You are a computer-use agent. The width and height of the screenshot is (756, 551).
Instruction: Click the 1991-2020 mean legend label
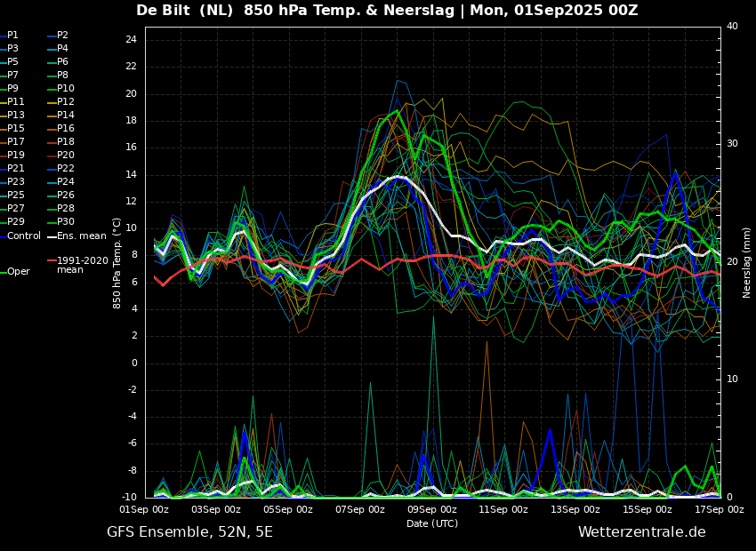coord(83,265)
